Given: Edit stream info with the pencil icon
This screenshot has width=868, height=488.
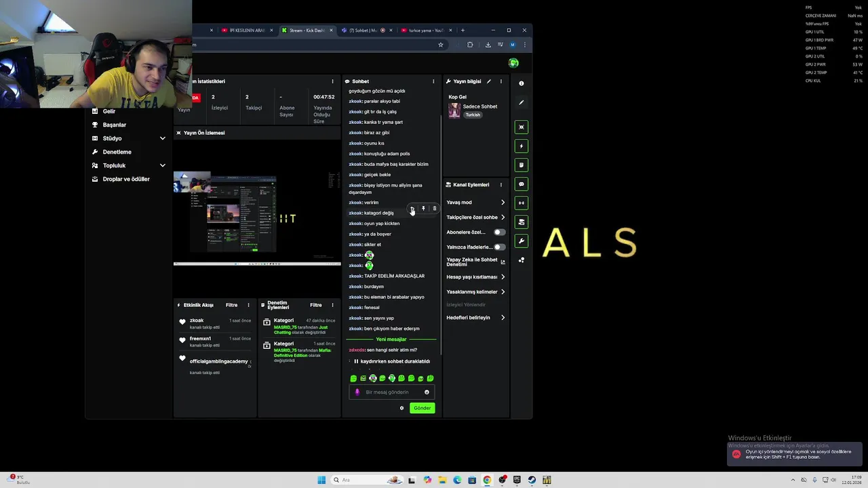Looking at the screenshot, I should [489, 81].
